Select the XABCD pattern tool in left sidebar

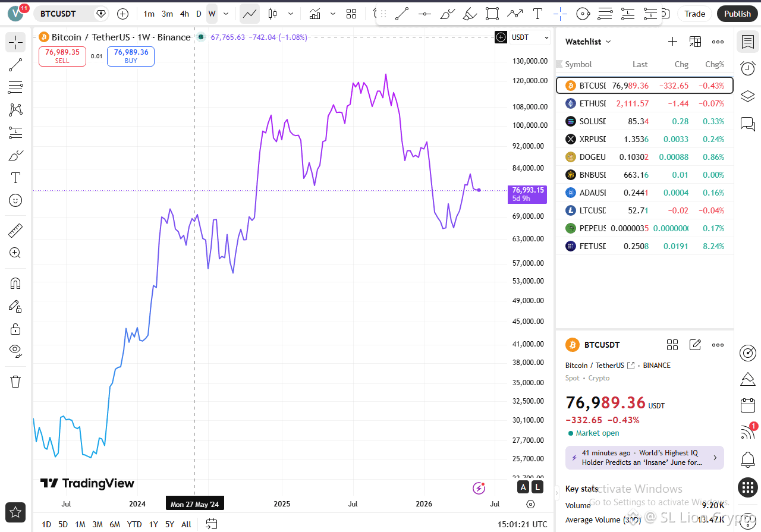point(15,110)
